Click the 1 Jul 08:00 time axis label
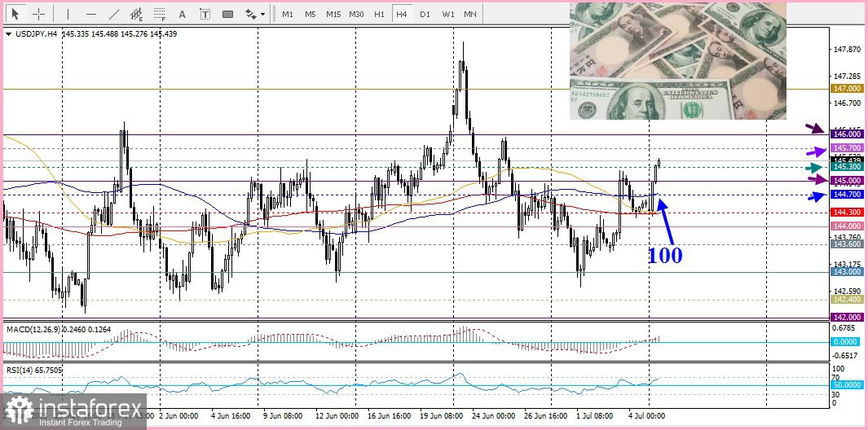 pyautogui.click(x=596, y=415)
